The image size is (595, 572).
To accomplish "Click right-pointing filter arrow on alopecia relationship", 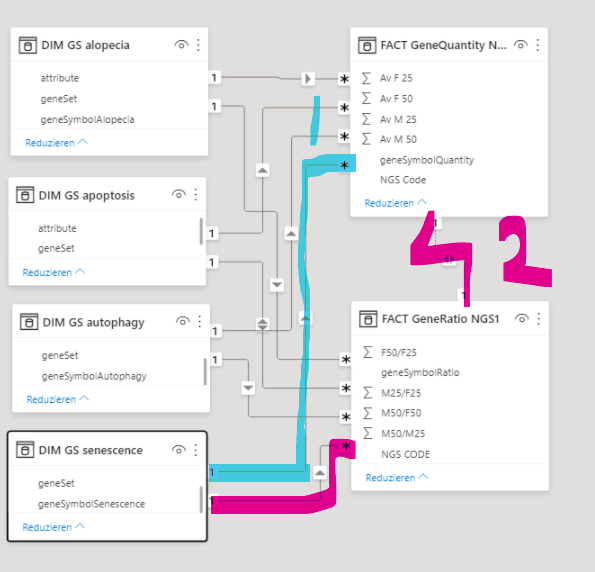I will (x=308, y=79).
